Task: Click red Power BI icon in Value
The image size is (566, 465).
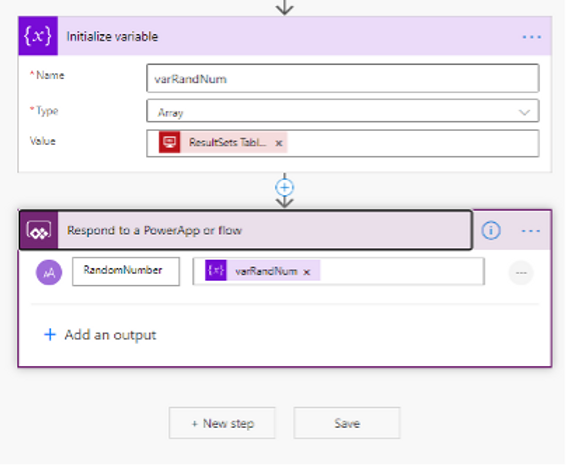Action: click(169, 142)
